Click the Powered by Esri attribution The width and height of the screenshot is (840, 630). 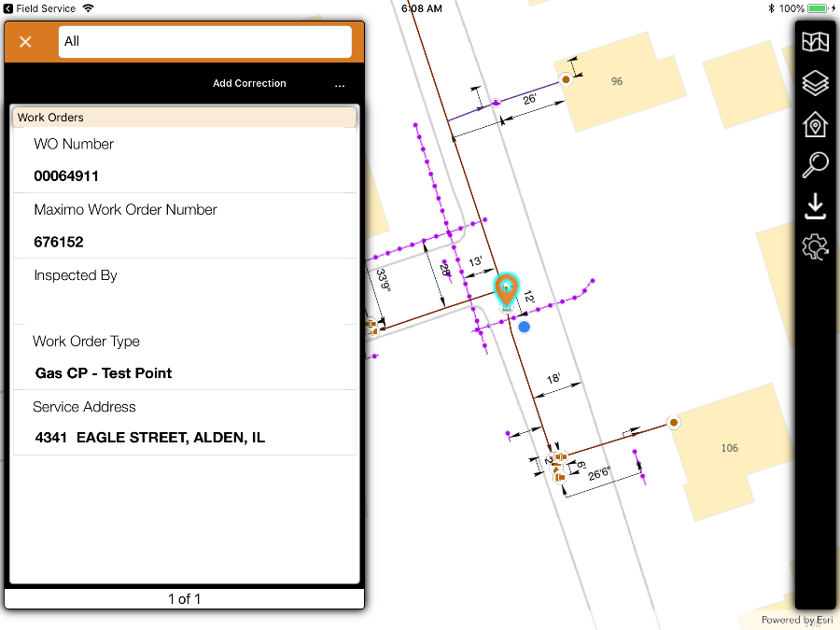(x=797, y=620)
